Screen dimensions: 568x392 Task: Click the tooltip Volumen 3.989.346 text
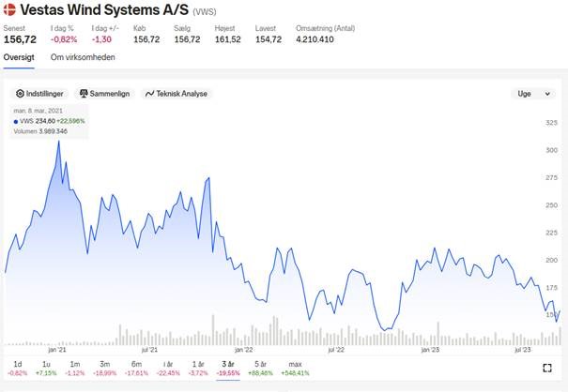click(x=40, y=131)
